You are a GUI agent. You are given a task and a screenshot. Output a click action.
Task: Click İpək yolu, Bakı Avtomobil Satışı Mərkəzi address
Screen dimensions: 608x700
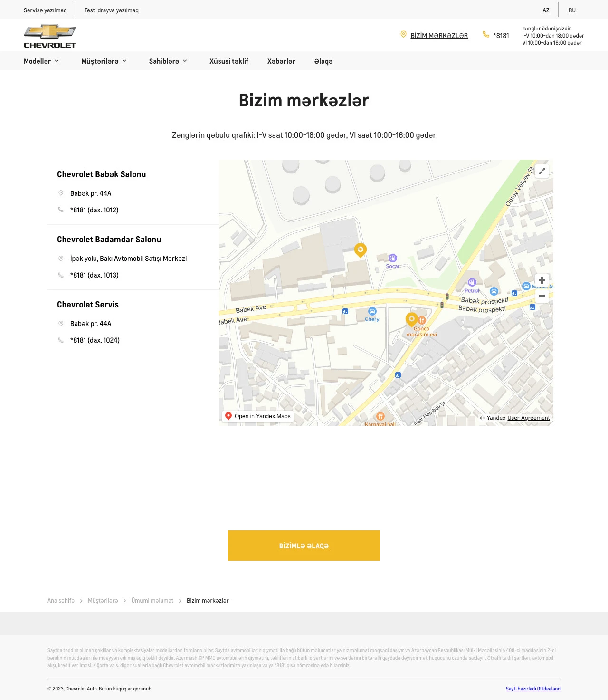point(128,259)
